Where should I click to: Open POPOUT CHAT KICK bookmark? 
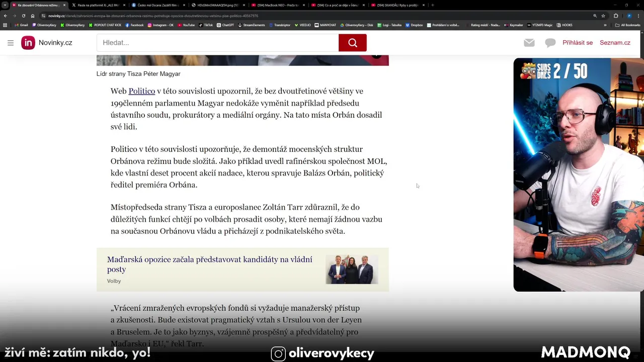(105, 25)
